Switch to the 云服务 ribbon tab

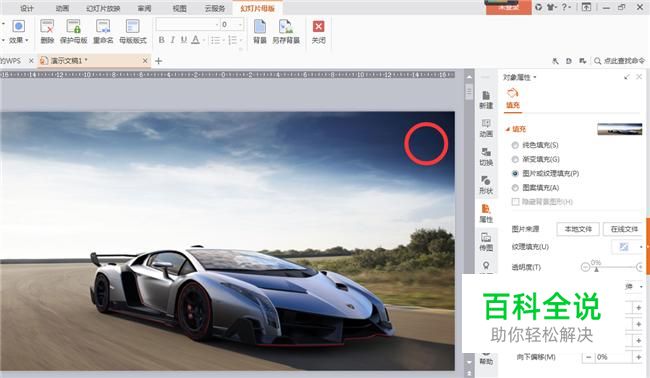click(x=215, y=8)
